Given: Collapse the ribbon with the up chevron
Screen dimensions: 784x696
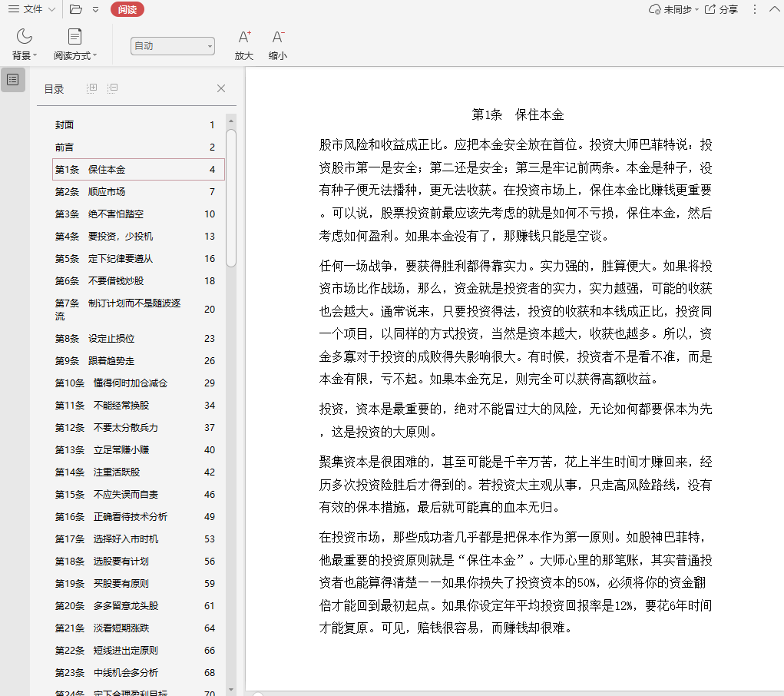Looking at the screenshot, I should pos(773,9).
